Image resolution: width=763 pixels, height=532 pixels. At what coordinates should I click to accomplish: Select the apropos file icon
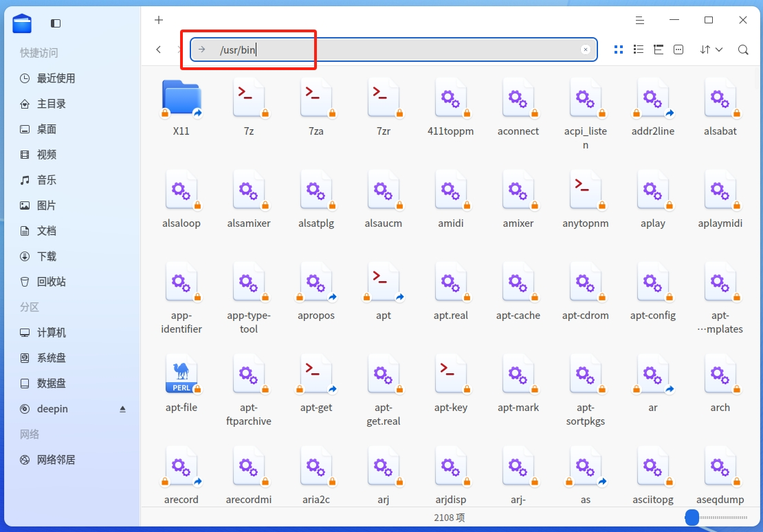[316, 282]
